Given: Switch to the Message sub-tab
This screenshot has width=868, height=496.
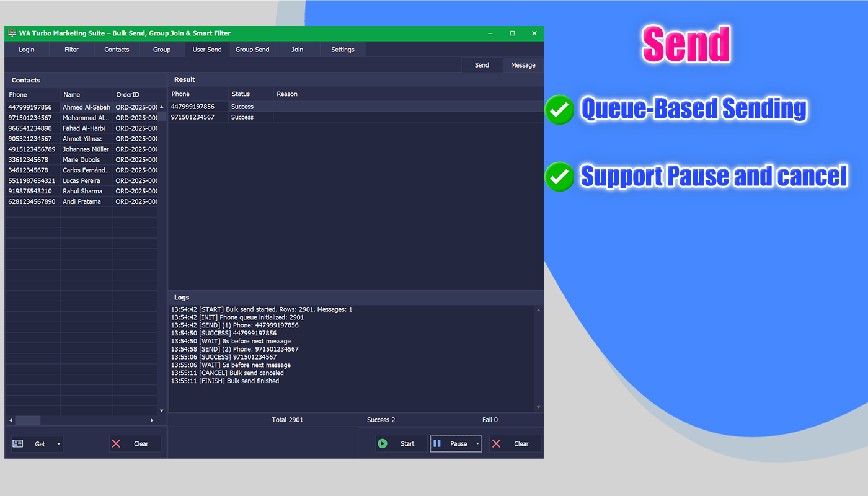Looking at the screenshot, I should point(523,65).
